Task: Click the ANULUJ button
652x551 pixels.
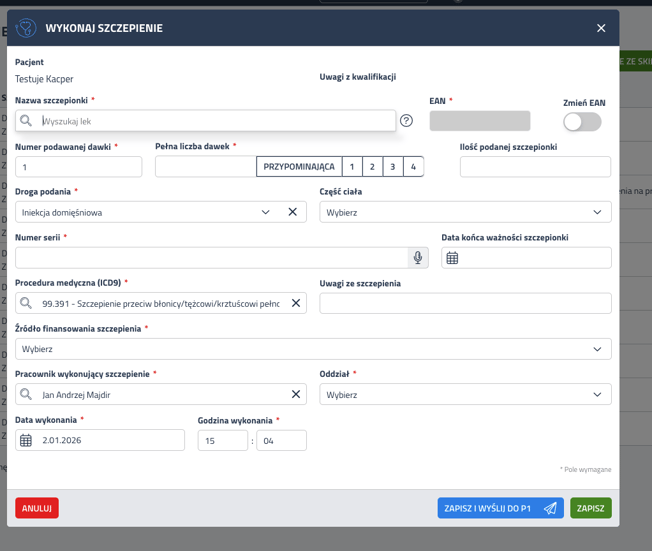Action: [37, 508]
